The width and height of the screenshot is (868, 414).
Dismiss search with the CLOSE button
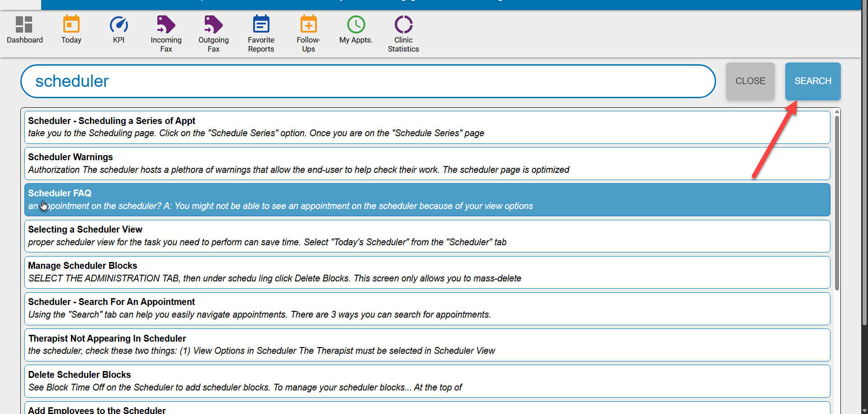[x=750, y=81]
